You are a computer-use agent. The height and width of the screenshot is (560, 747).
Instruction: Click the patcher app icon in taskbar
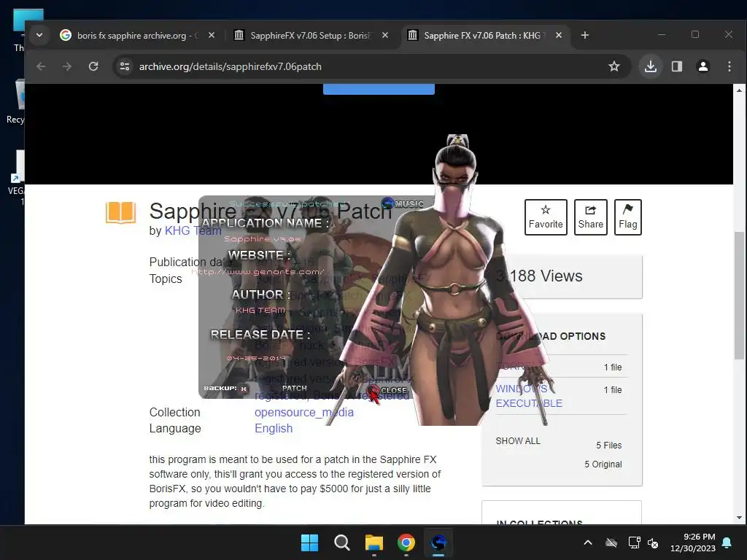[x=438, y=542]
